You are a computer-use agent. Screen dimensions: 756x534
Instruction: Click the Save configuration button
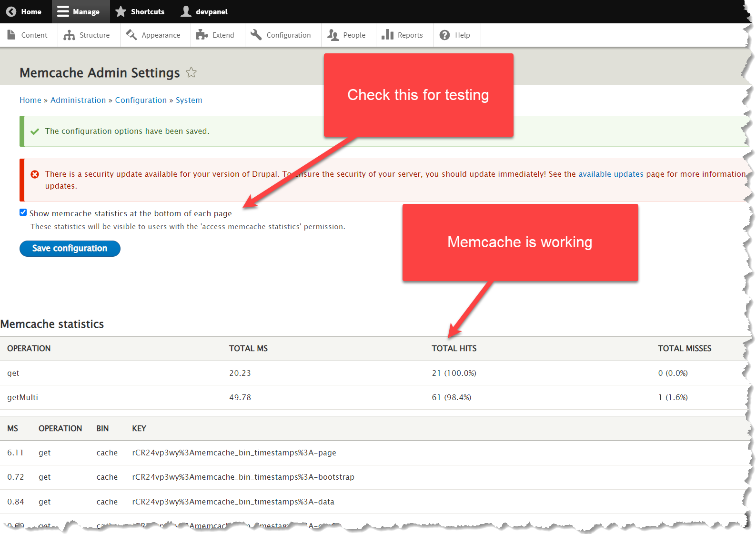70,248
